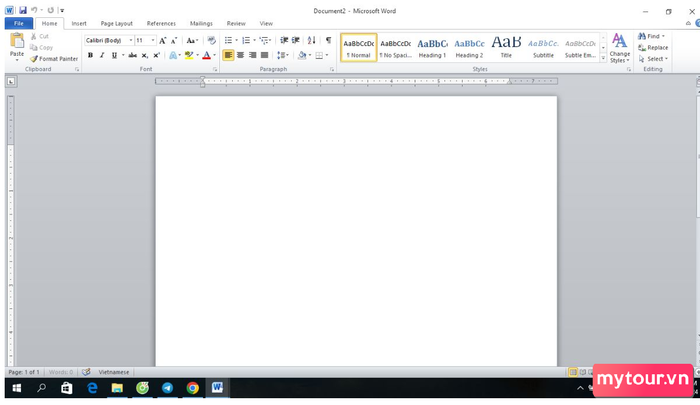The height and width of the screenshot is (405, 700).
Task: Open the Font dialog launcher
Action: (215, 70)
